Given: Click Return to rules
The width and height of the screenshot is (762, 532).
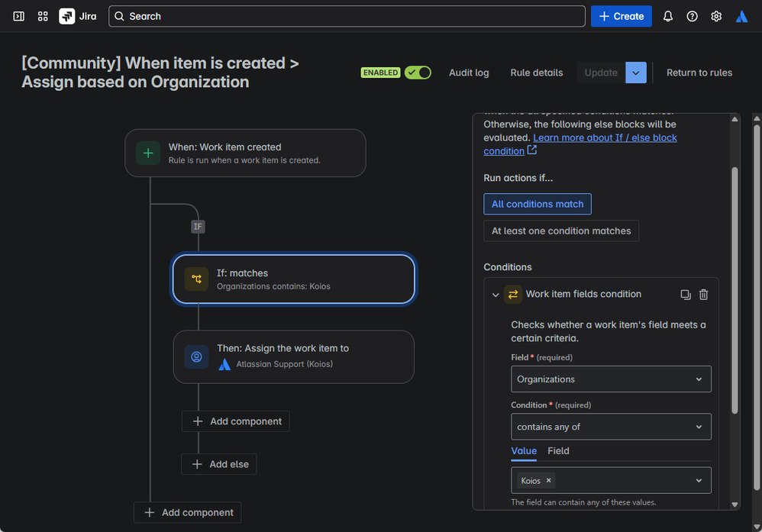Looking at the screenshot, I should pos(699,73).
